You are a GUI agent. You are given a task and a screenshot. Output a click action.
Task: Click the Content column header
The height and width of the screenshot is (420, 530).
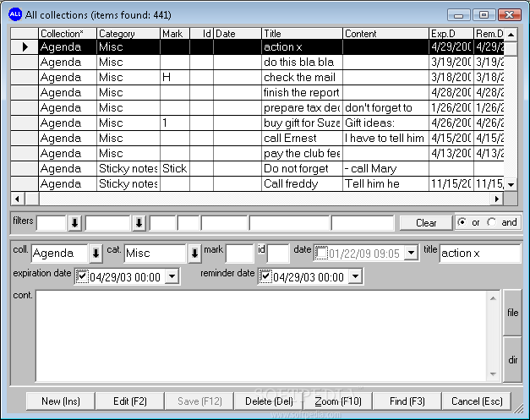[x=385, y=34]
